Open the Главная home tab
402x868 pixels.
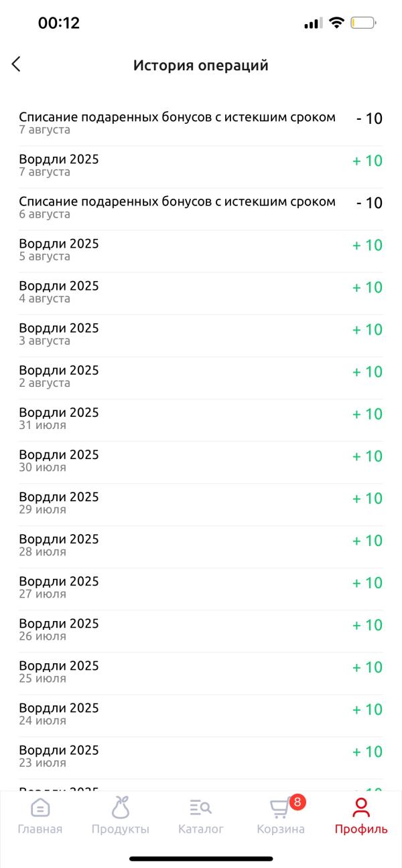[40, 816]
